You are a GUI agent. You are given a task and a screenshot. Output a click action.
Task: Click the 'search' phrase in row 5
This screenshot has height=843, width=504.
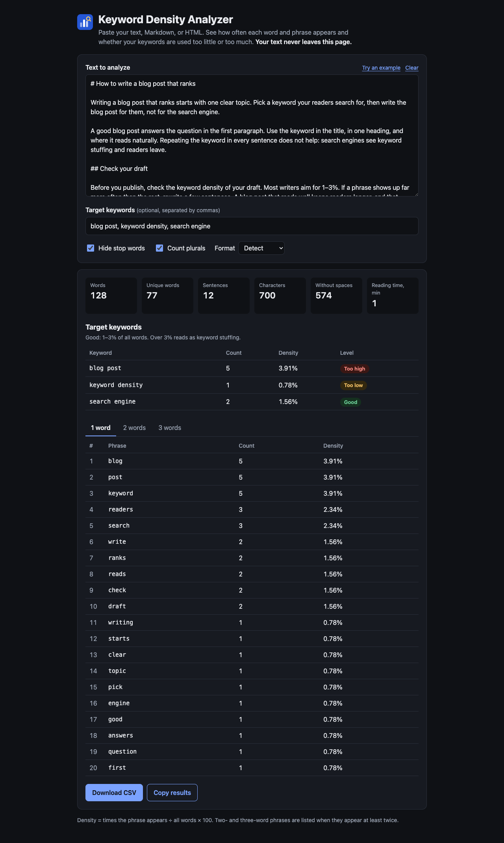tap(119, 526)
